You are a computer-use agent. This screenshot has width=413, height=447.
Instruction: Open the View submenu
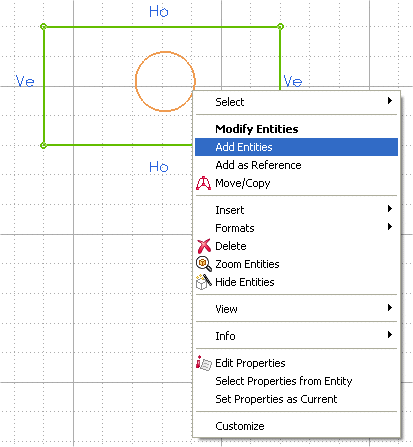tap(296, 309)
